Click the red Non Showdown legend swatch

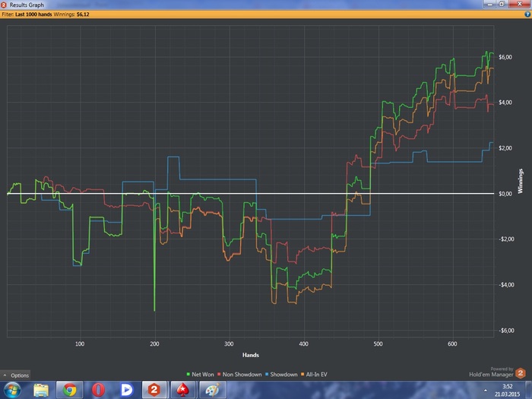coord(219,374)
